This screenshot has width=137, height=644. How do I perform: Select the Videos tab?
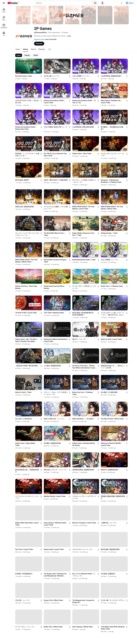[x=26, y=49]
